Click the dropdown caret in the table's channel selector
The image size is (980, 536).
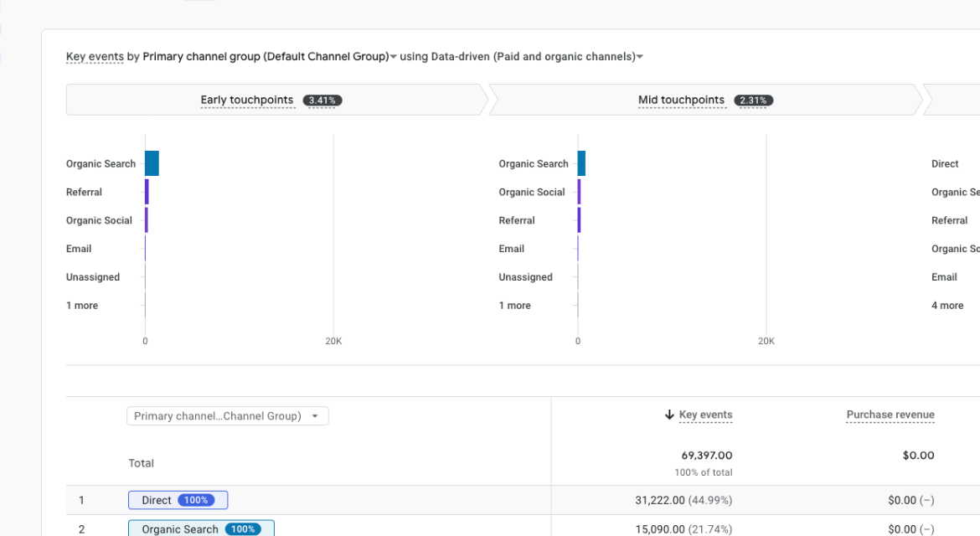coord(317,415)
